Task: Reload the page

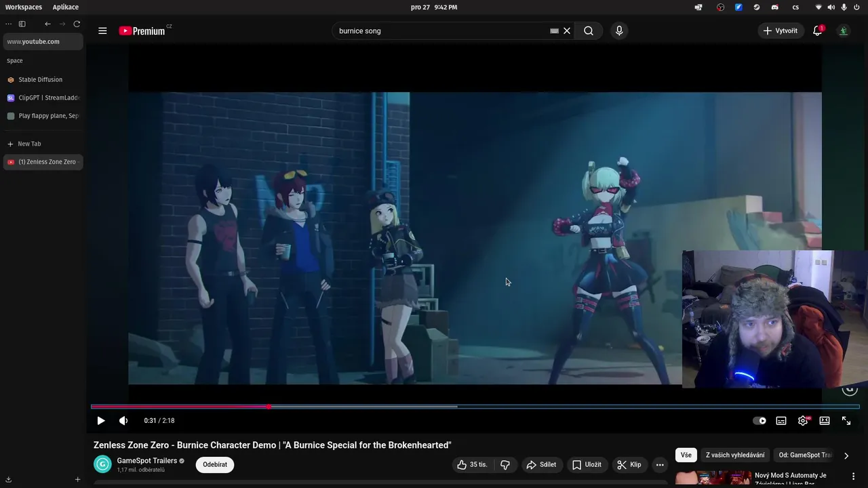Action: (x=77, y=24)
